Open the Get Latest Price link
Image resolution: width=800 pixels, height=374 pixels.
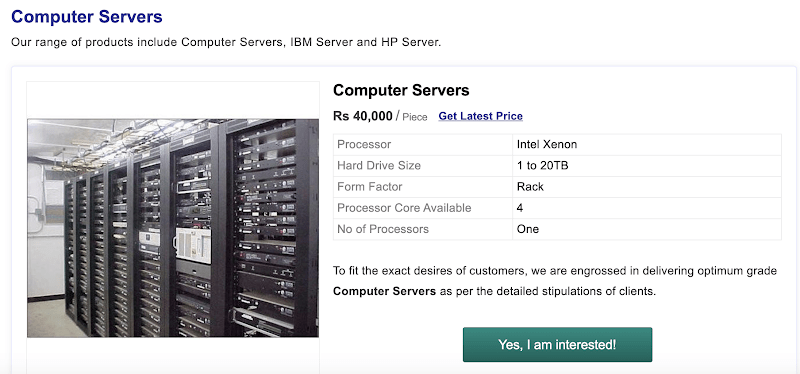[x=481, y=116]
